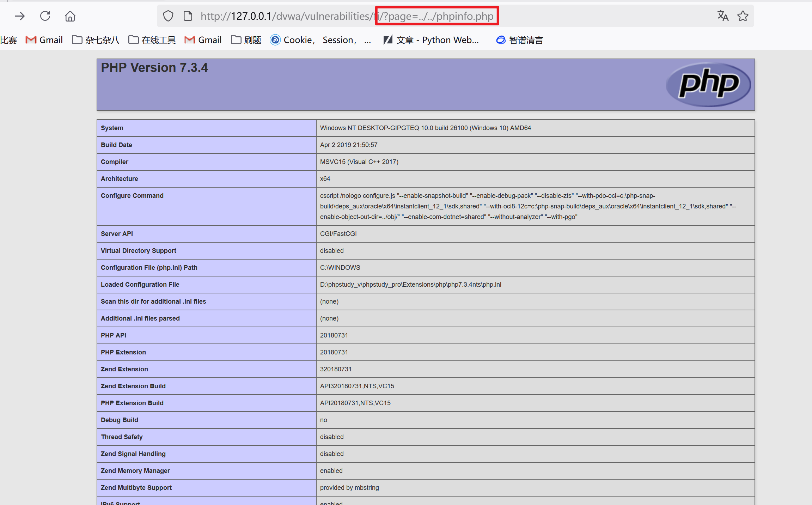812x505 pixels.
Task: Open the first Gmail bookmark
Action: [x=44, y=40]
